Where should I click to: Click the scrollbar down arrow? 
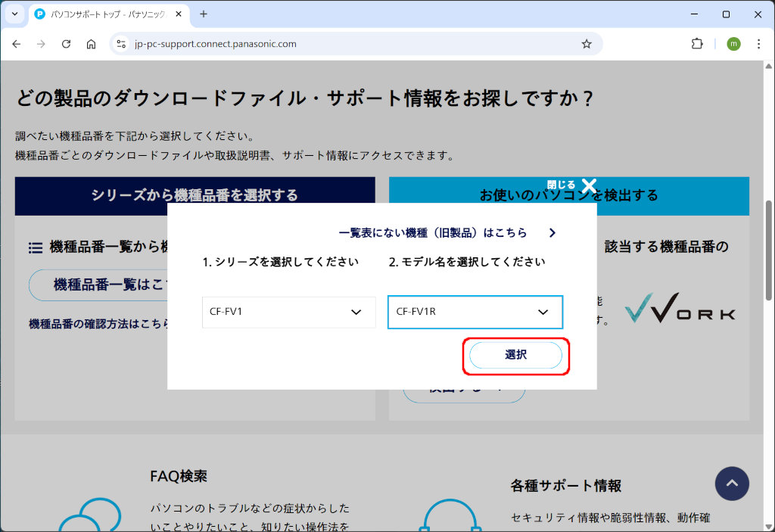tap(769, 527)
